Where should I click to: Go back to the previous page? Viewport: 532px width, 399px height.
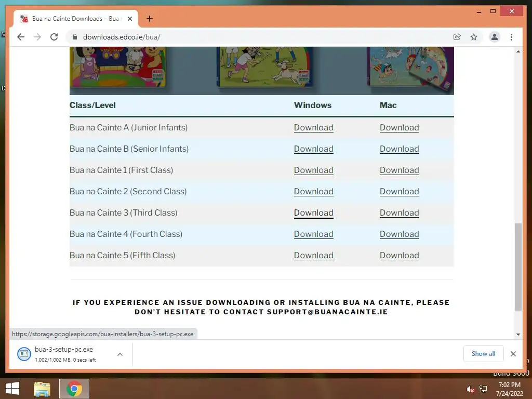click(21, 37)
